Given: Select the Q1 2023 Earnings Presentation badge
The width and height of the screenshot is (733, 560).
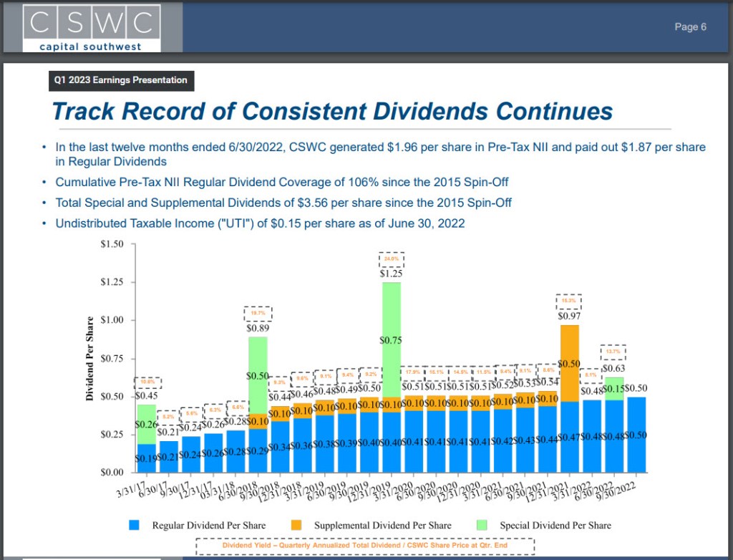Looking at the screenshot, I should point(120,80).
